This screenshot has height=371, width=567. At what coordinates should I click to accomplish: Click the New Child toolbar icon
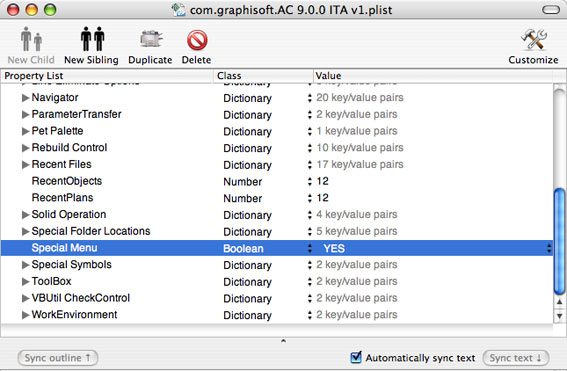coord(31,39)
